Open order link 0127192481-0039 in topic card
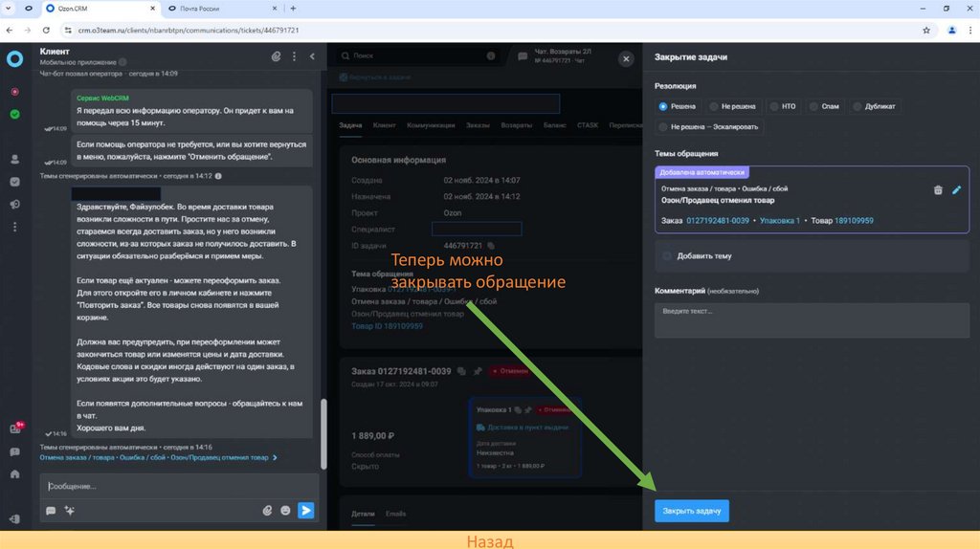 (718, 221)
